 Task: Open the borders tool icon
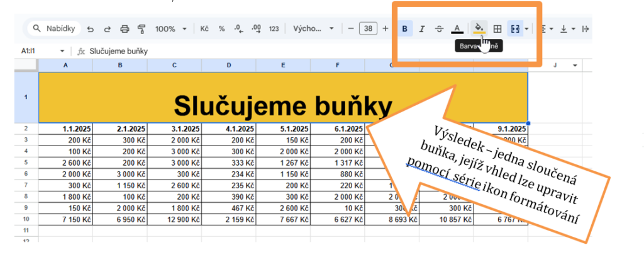(x=497, y=29)
